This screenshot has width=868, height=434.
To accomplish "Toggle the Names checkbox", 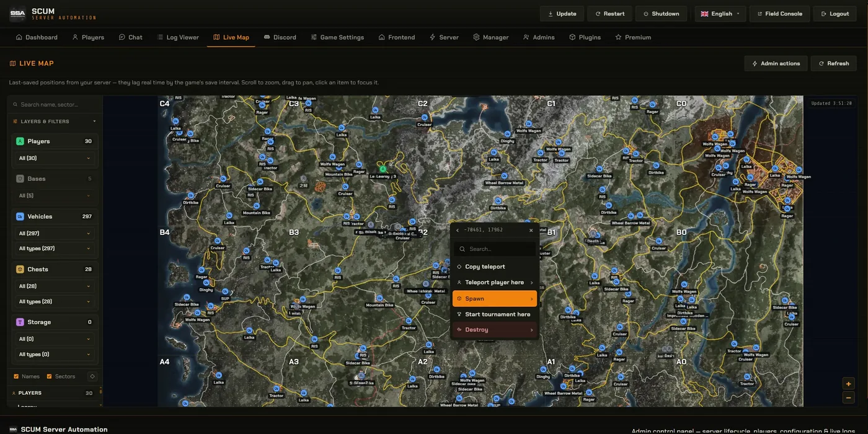I will [16, 376].
